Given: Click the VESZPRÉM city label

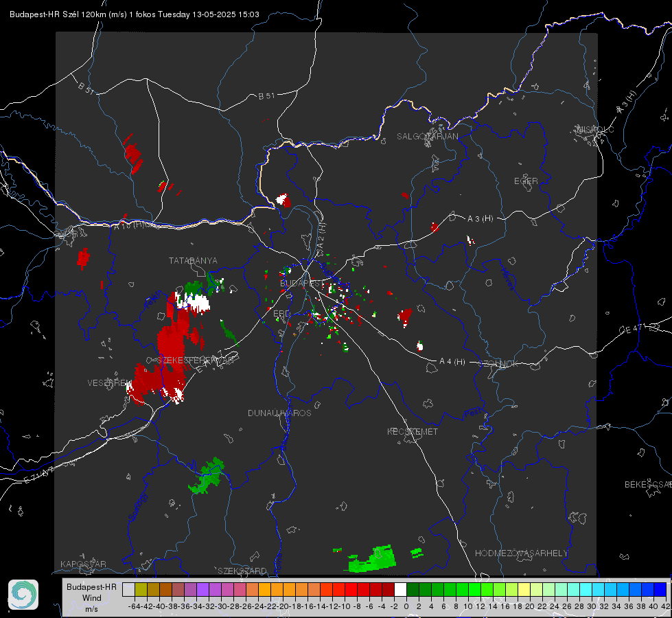Looking at the screenshot, I should pos(110,382).
